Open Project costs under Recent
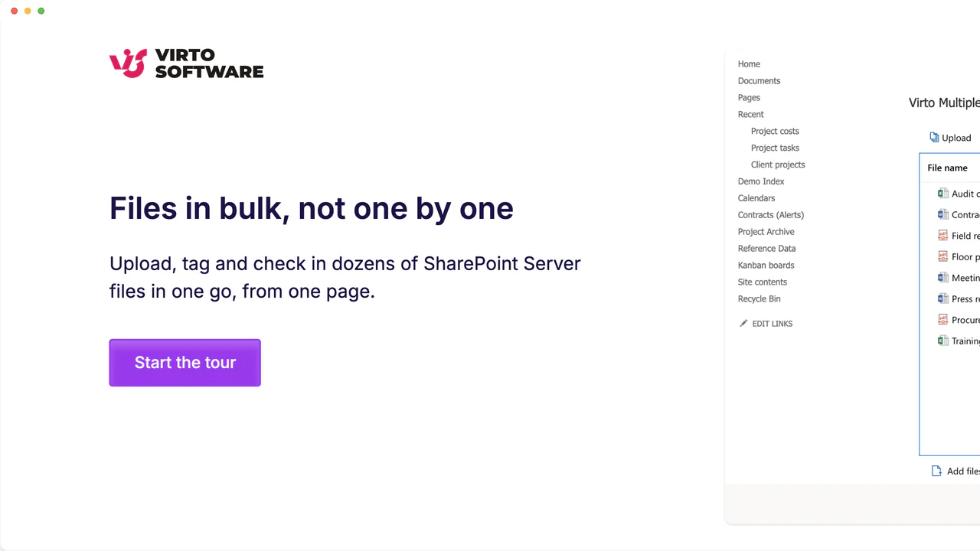Image resolution: width=980 pixels, height=551 pixels. click(x=775, y=132)
